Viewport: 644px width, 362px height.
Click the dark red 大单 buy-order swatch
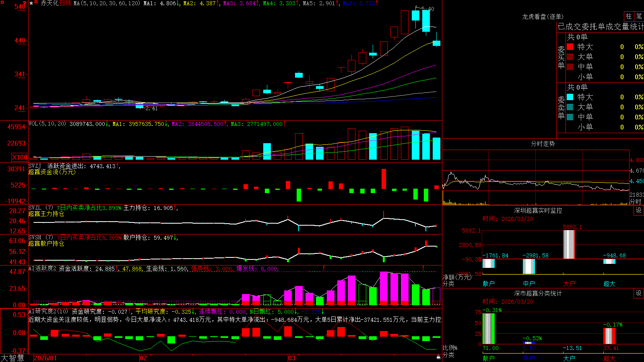tap(570, 57)
